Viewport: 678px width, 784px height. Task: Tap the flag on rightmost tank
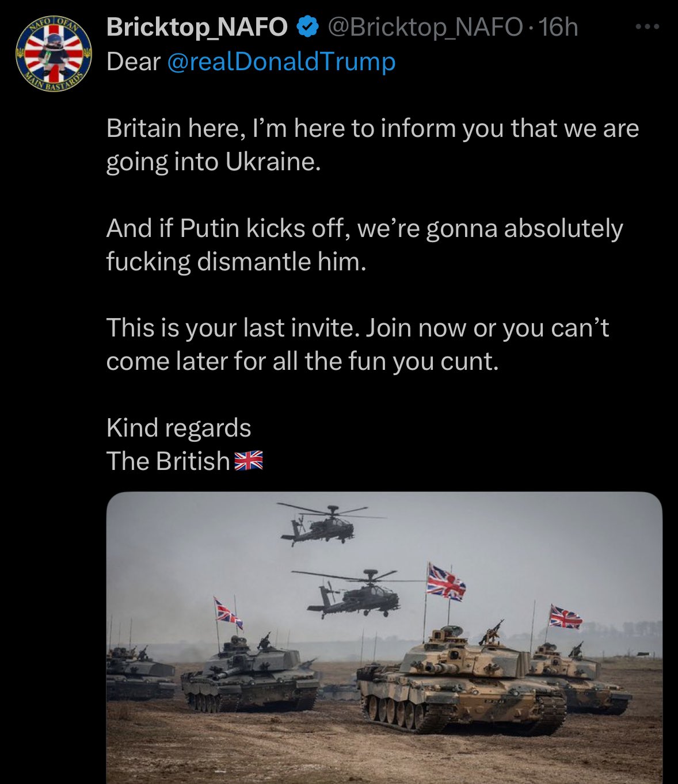pos(565,616)
